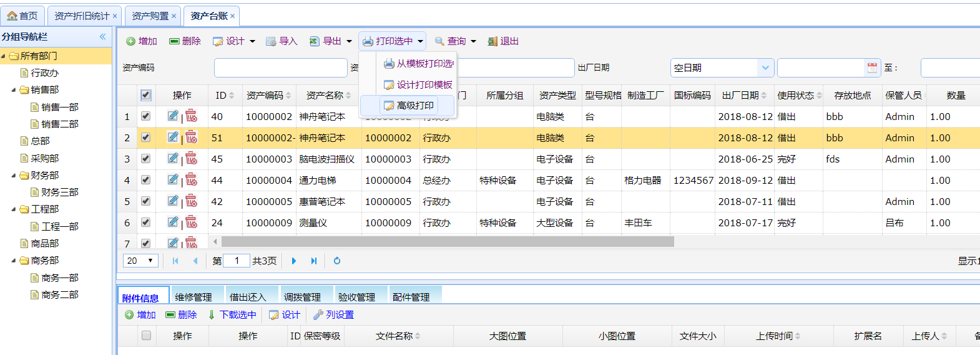Click 下载选中 in attachment toolbar
Image resolution: width=980 pixels, height=355 pixels.
pyautogui.click(x=232, y=315)
